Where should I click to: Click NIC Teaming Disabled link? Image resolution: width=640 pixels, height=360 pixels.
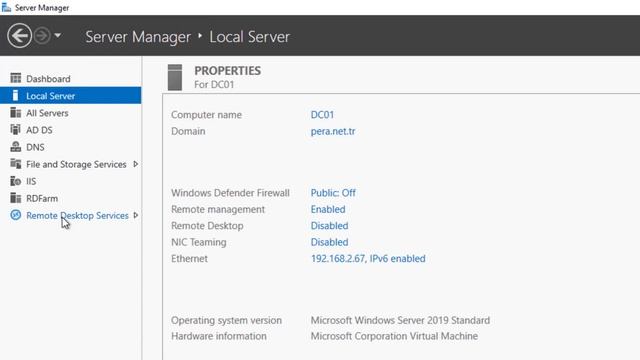pyautogui.click(x=329, y=242)
